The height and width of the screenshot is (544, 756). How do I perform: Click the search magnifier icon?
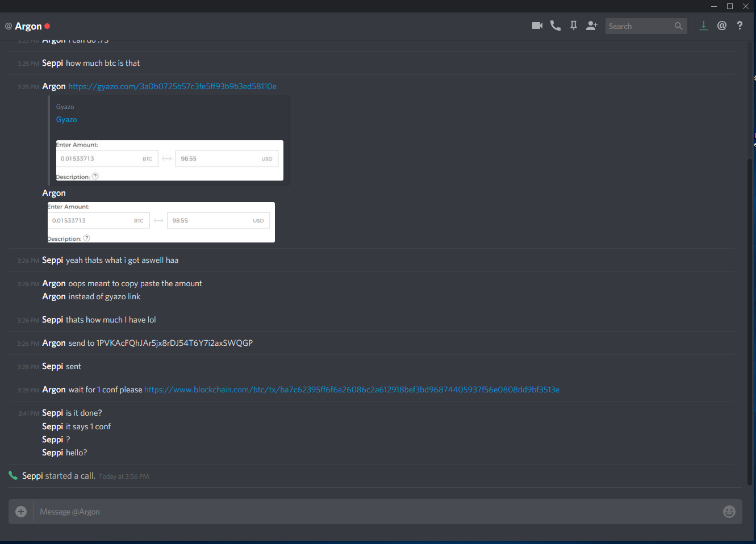679,26
